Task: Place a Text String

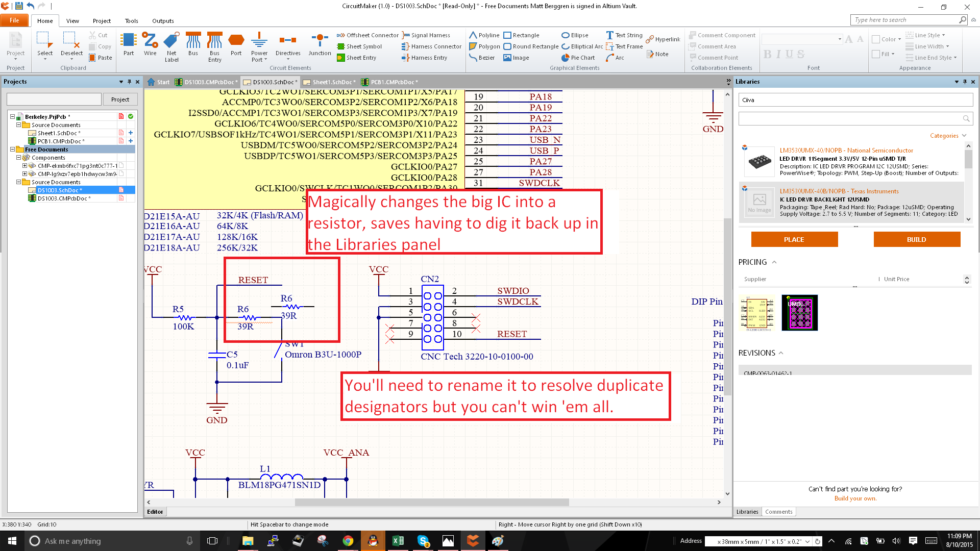Action: (624, 35)
